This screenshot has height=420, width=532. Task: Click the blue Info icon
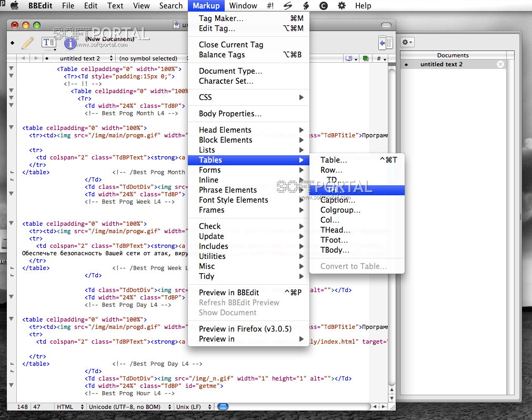point(71,43)
